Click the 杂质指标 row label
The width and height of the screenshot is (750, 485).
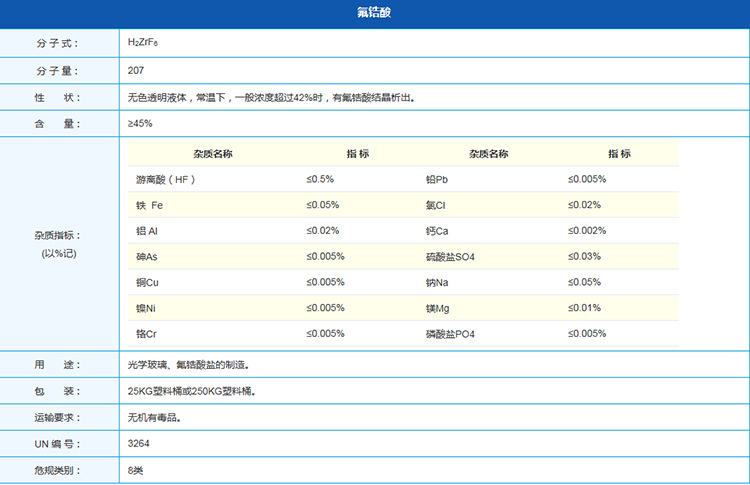coord(58,235)
